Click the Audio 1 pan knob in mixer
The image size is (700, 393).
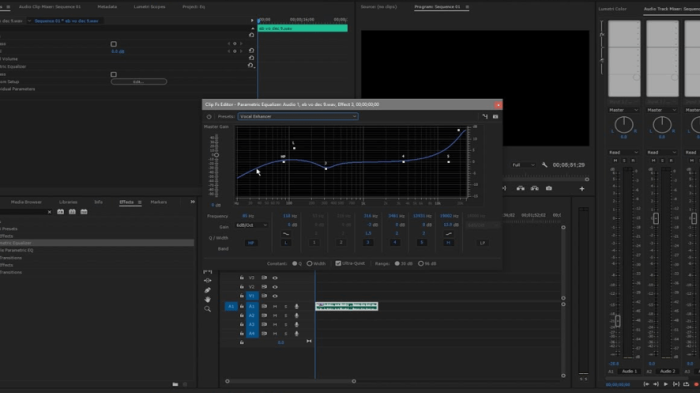pyautogui.click(x=624, y=125)
